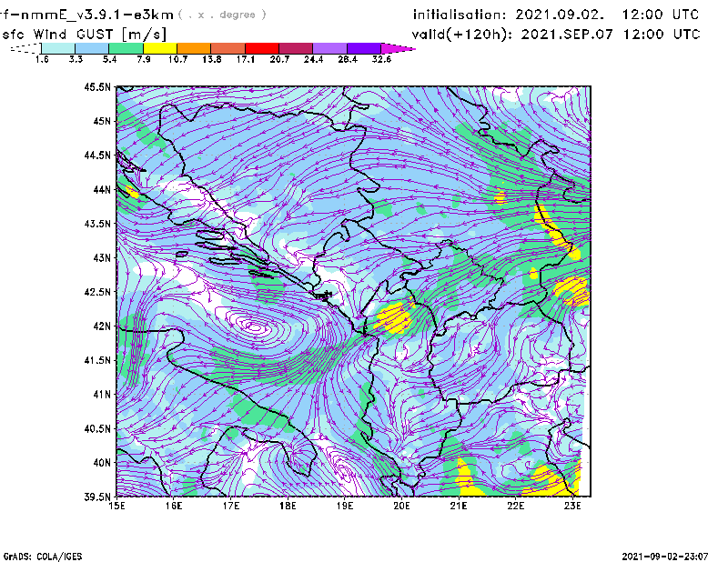Image resolution: width=728 pixels, height=562 pixels.
Task: Click the '41N' latitude label
Action: [102, 395]
